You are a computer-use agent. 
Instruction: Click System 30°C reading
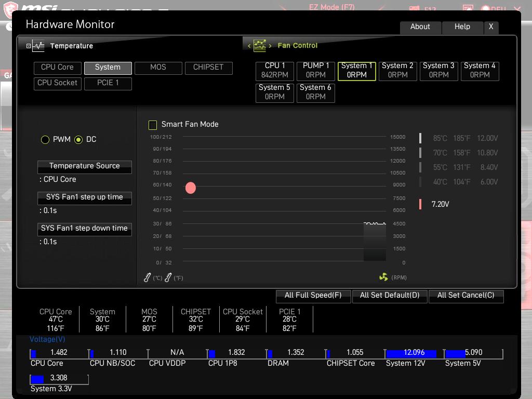click(x=102, y=320)
